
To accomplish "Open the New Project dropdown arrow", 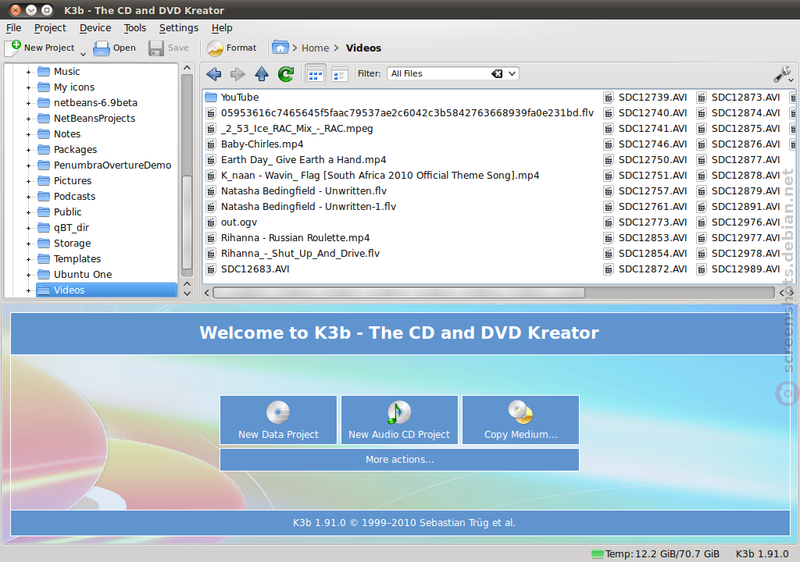I will [x=83, y=54].
